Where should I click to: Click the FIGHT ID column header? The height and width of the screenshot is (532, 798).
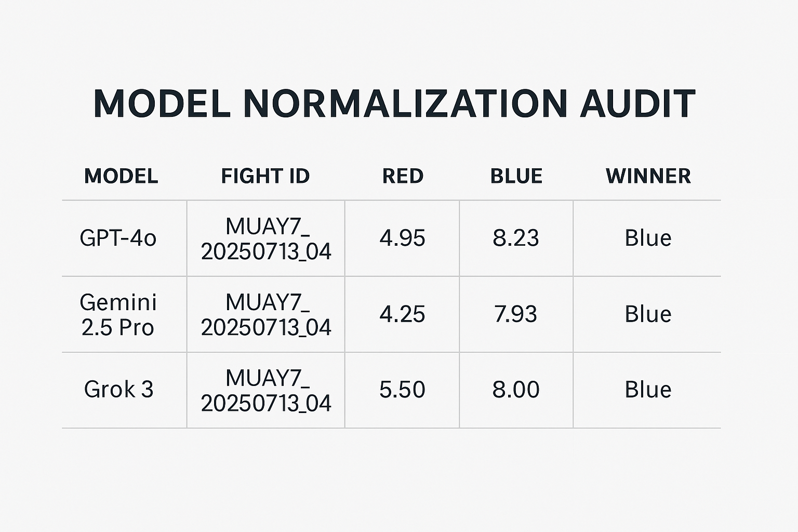pyautogui.click(x=265, y=176)
